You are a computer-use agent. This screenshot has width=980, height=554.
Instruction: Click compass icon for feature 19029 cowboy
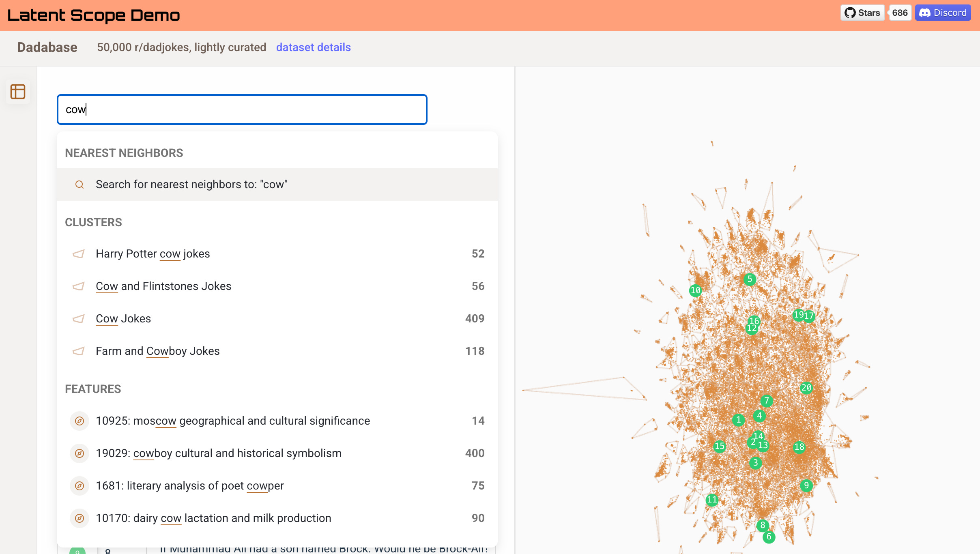(x=80, y=453)
